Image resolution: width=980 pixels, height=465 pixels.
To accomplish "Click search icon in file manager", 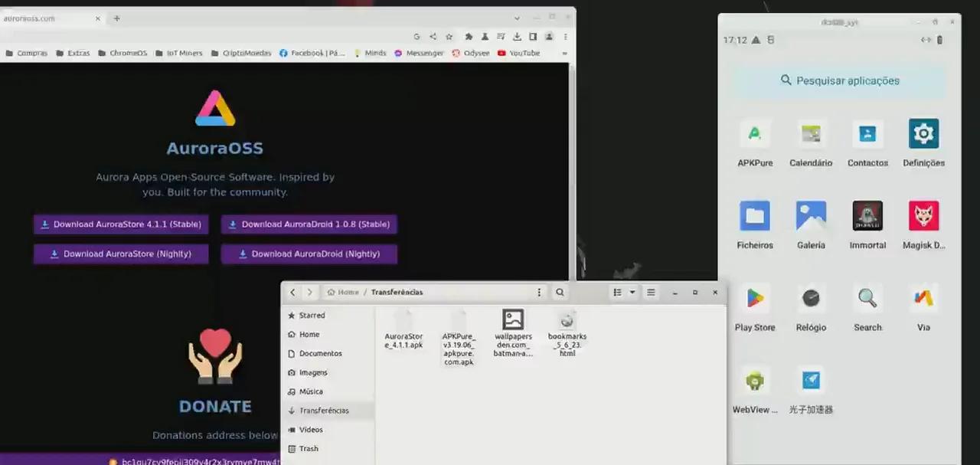I will click(560, 292).
